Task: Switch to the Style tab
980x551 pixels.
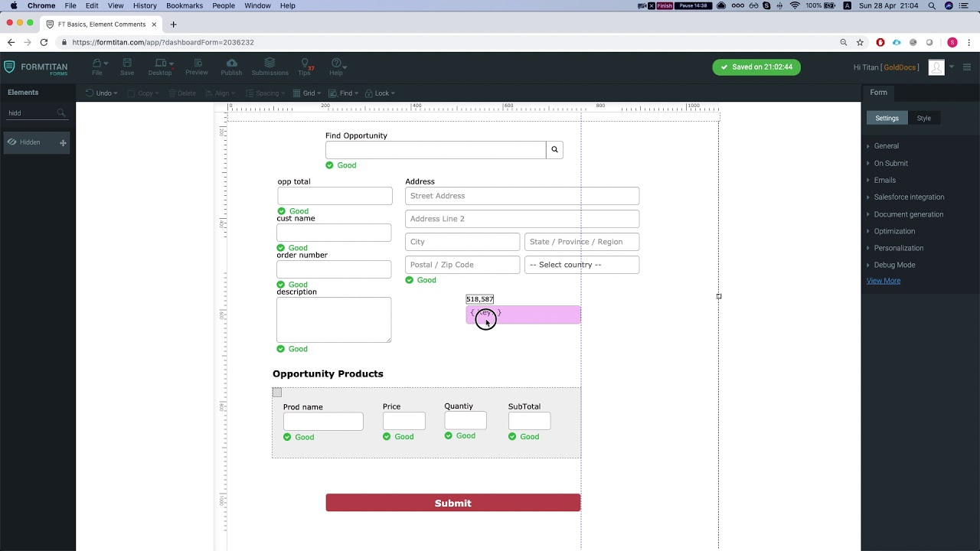Action: click(x=924, y=118)
